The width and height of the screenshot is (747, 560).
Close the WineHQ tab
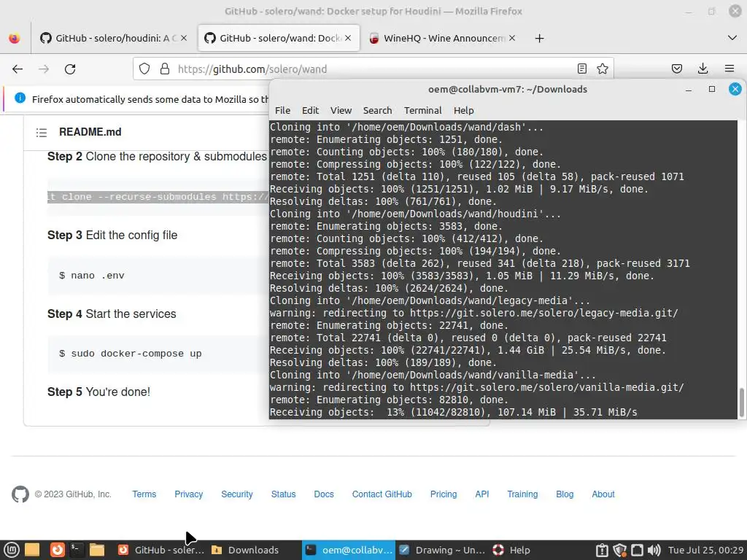pos(512,38)
